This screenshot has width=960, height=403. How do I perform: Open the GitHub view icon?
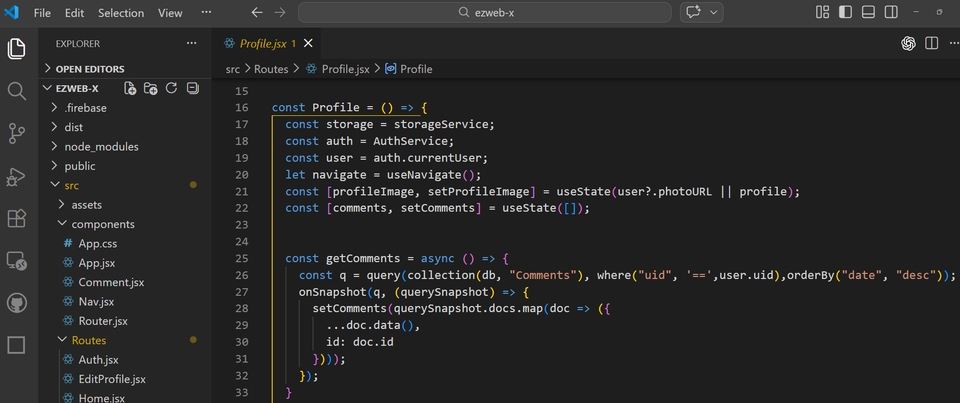pyautogui.click(x=17, y=303)
